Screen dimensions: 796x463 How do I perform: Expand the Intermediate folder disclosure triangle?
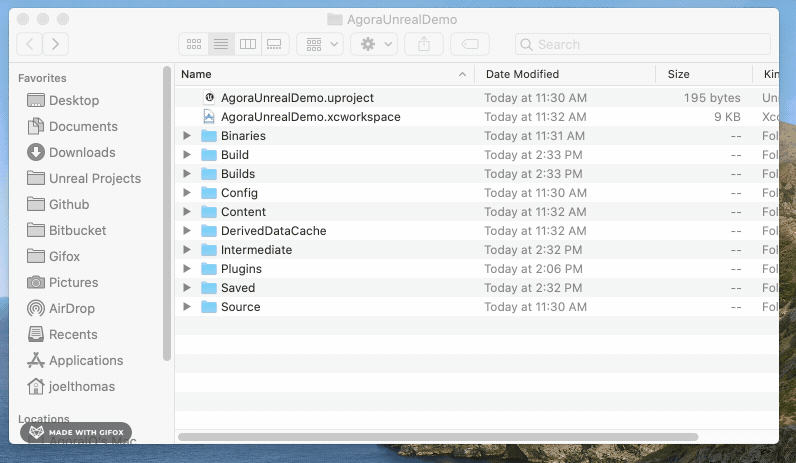click(x=187, y=249)
